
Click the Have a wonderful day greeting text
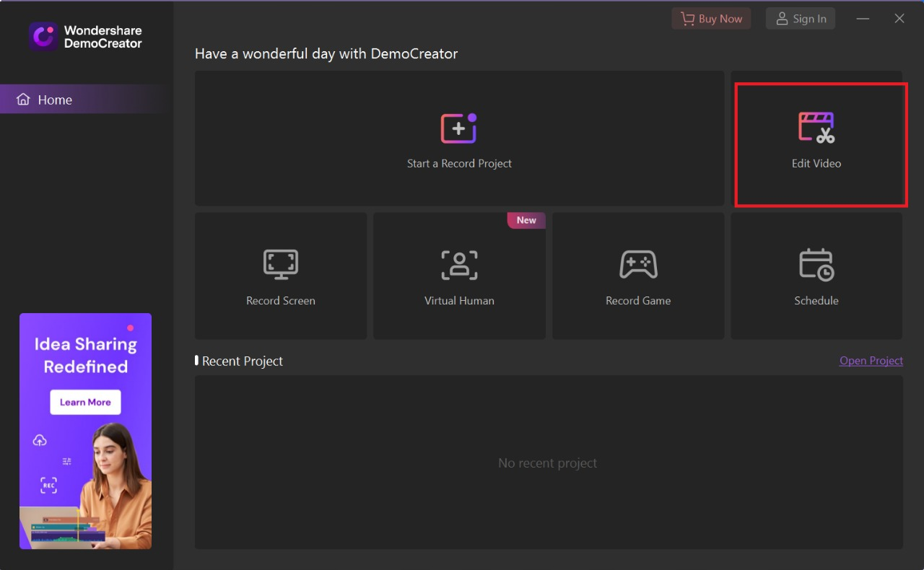click(x=326, y=54)
